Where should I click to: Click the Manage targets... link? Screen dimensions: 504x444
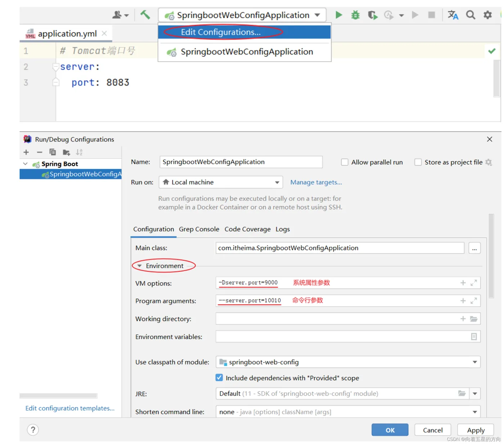[316, 182]
